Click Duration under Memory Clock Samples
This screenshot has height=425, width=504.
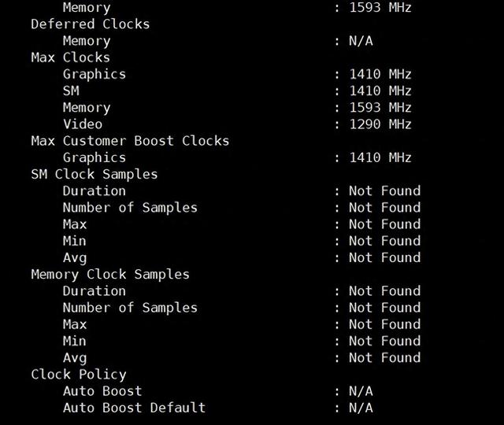pos(94,291)
